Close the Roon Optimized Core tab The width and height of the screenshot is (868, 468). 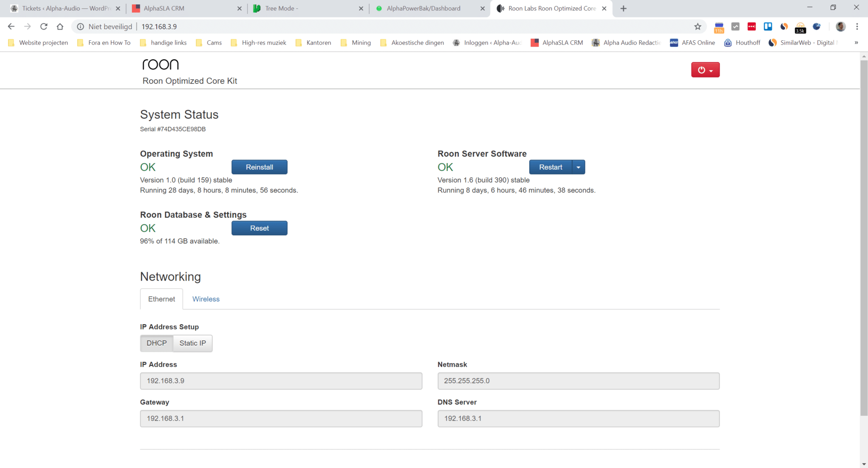coord(604,8)
